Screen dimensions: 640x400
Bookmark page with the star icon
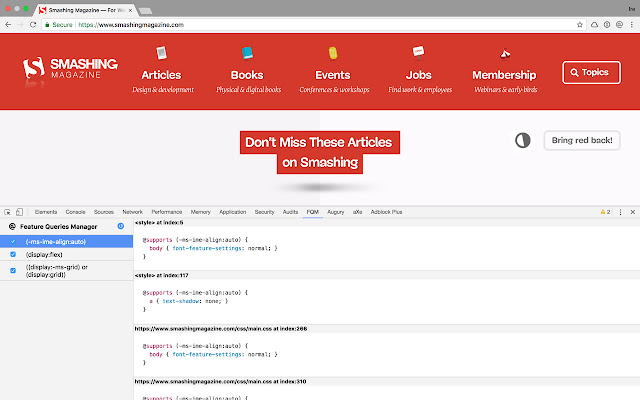580,25
